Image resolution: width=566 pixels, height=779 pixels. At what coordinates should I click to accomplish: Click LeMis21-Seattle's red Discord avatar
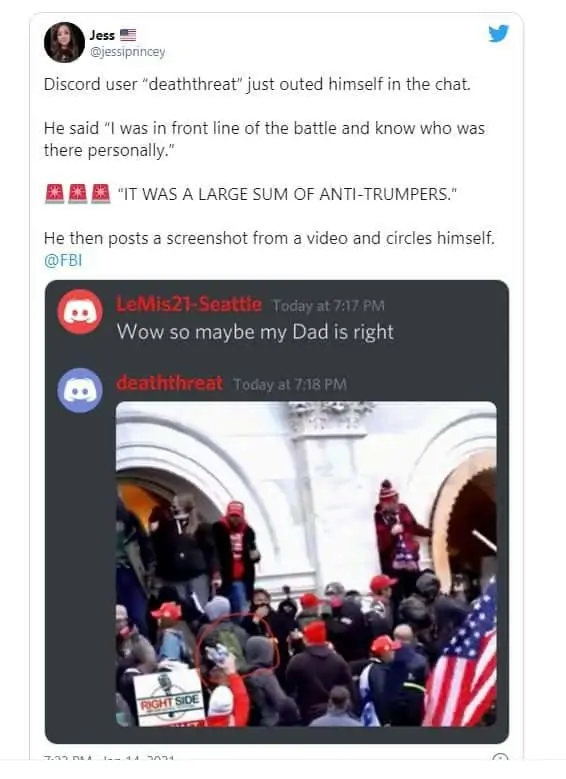tap(80, 312)
